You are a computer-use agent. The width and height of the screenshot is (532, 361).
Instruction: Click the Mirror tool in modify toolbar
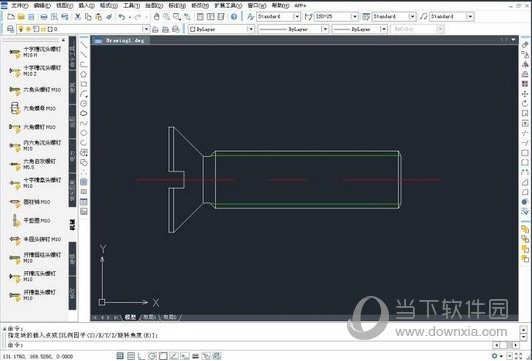[525, 64]
